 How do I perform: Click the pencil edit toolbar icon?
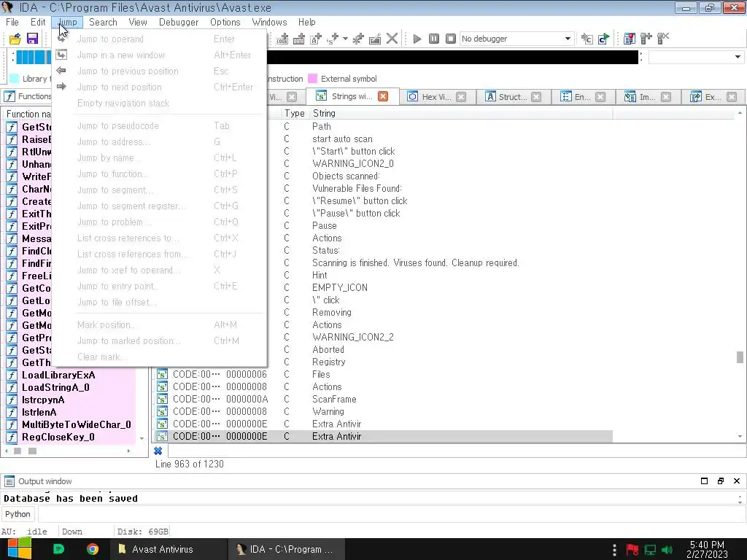point(375,39)
